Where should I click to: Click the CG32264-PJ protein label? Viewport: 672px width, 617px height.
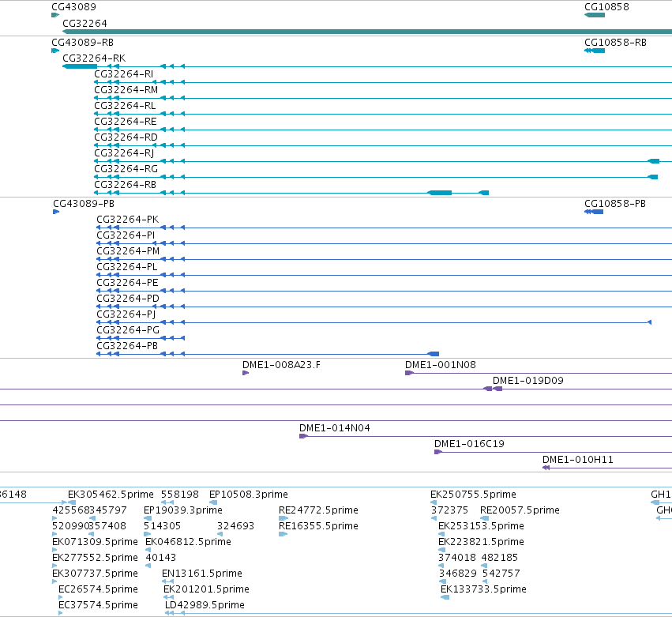[126, 314]
